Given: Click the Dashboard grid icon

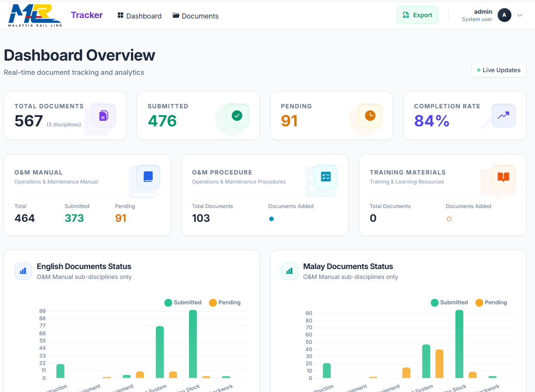Looking at the screenshot, I should (120, 15).
